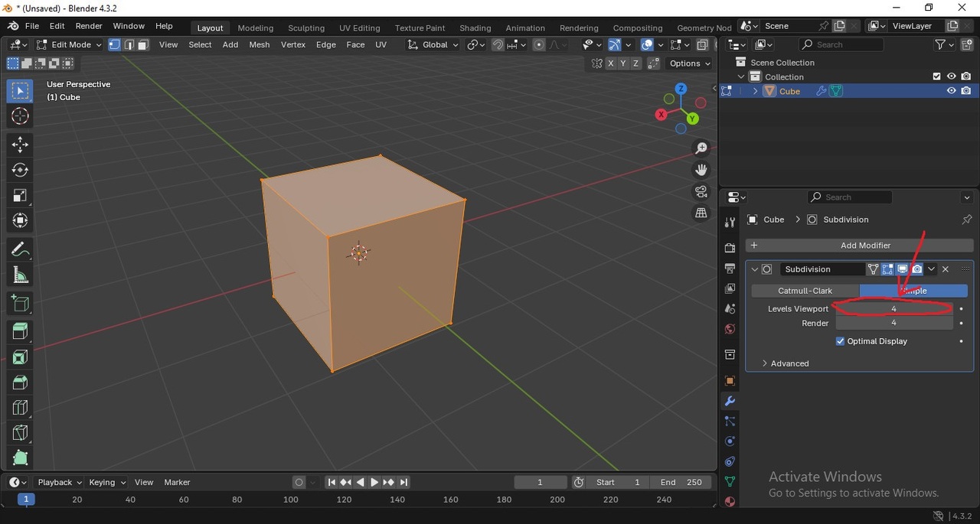980x524 pixels.
Task: Open the View Layer properties tab
Action: tap(730, 288)
